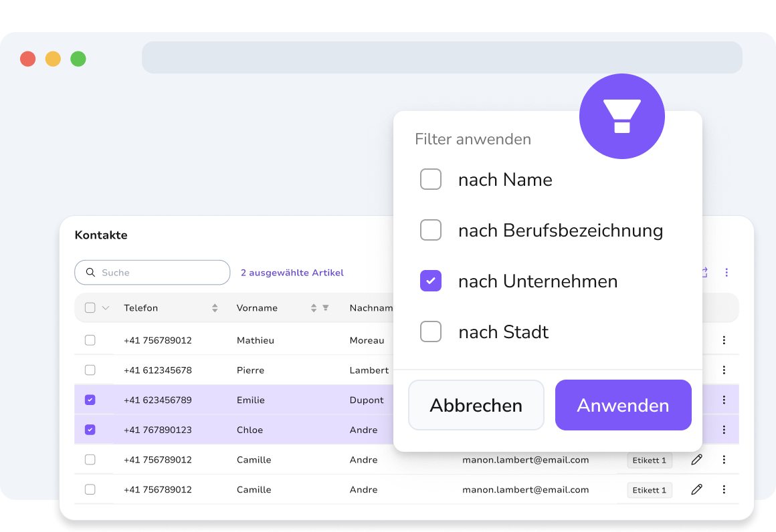The height and width of the screenshot is (532, 776).
Task: Enable the nach Name filter checkbox
Action: (431, 179)
